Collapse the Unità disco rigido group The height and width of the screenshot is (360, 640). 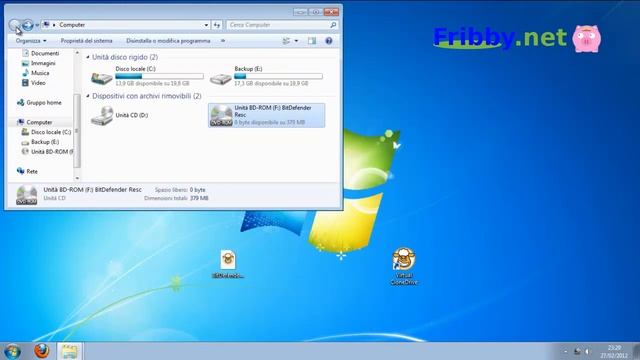click(88, 57)
